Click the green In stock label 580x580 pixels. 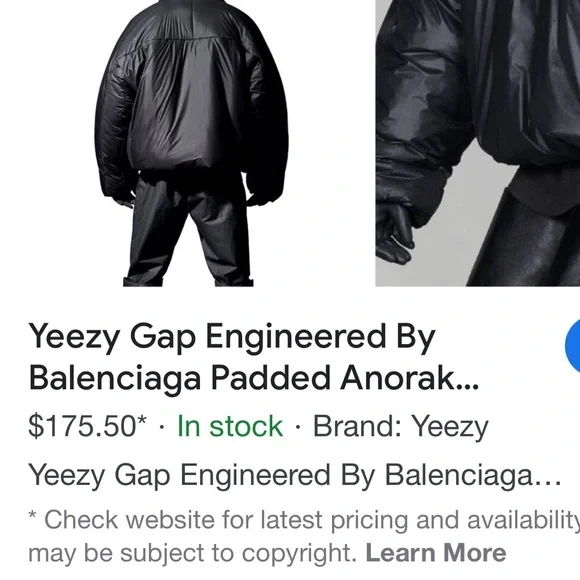pos(230,426)
